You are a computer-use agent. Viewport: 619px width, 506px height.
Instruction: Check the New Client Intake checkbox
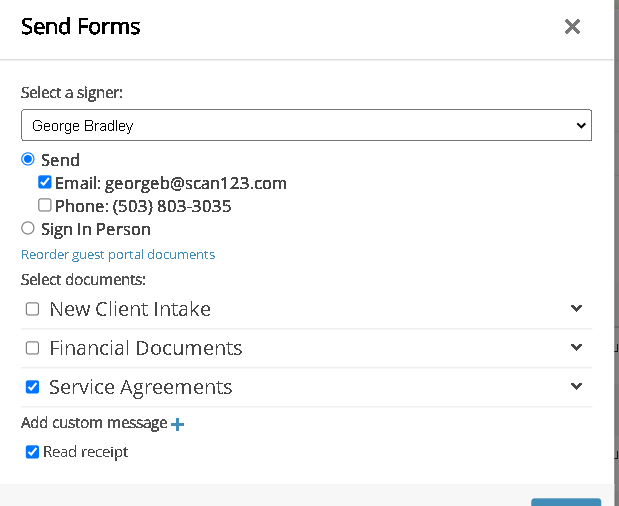pyautogui.click(x=32, y=309)
